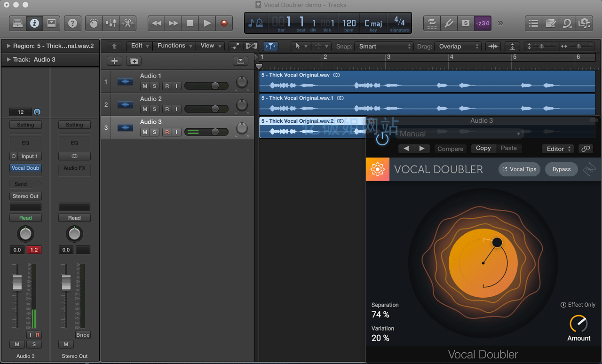Mute the Audio 1 track
The image size is (602, 364).
(145, 86)
